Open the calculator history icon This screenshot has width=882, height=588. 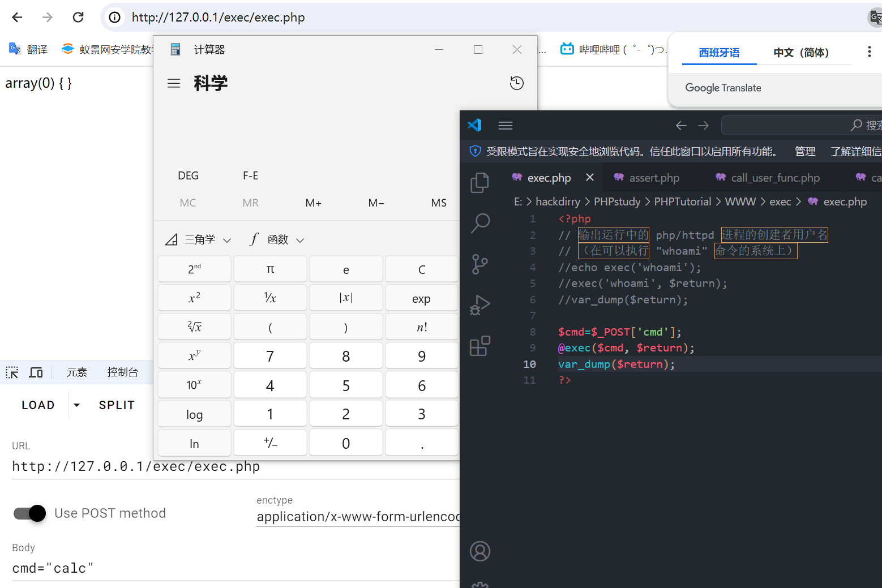pyautogui.click(x=516, y=83)
